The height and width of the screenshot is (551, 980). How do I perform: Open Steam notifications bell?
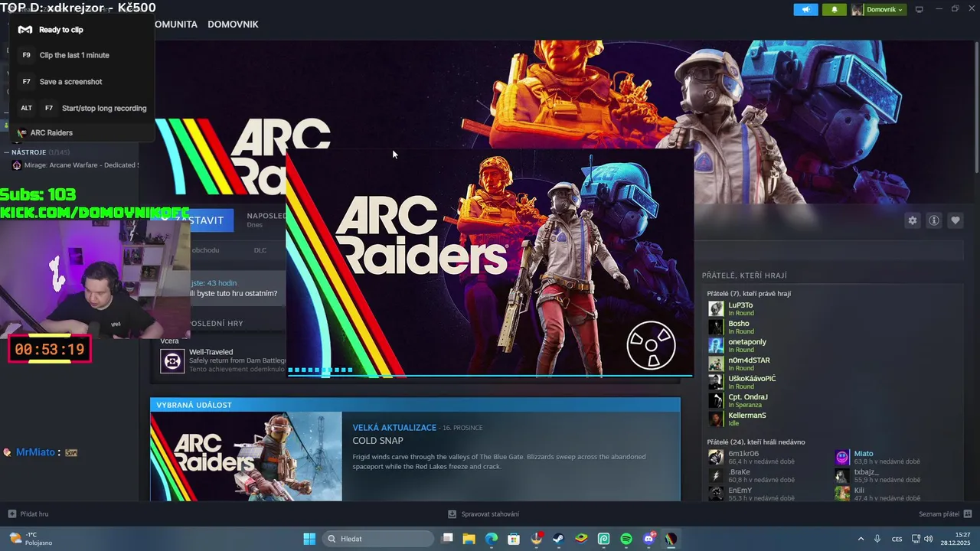834,9
